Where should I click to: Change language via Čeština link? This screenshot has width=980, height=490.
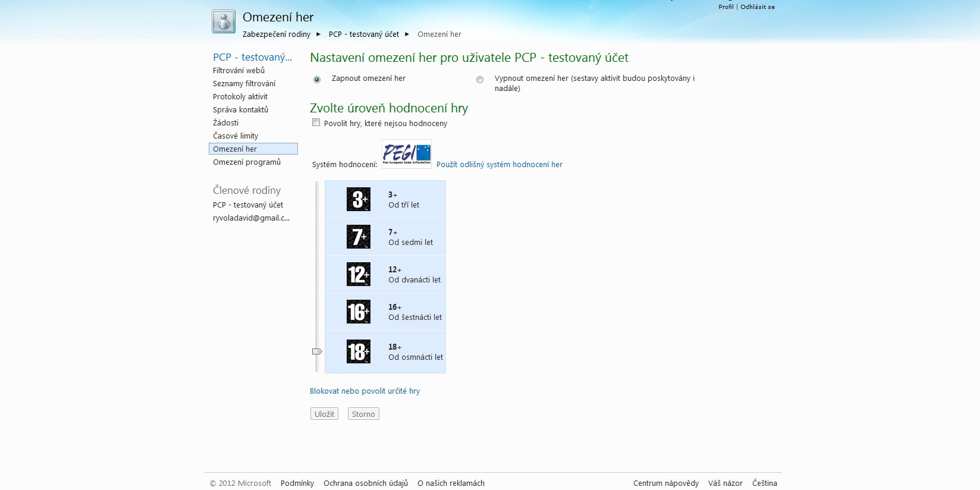tap(765, 483)
